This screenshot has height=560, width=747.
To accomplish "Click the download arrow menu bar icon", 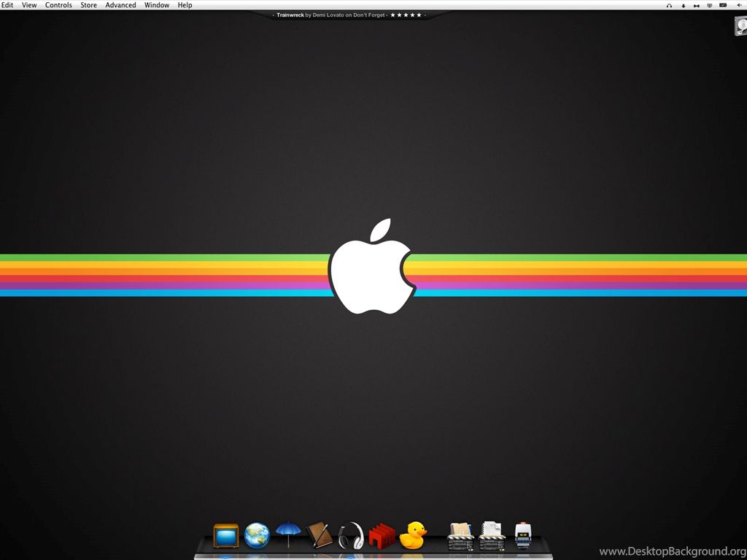I will (684, 6).
